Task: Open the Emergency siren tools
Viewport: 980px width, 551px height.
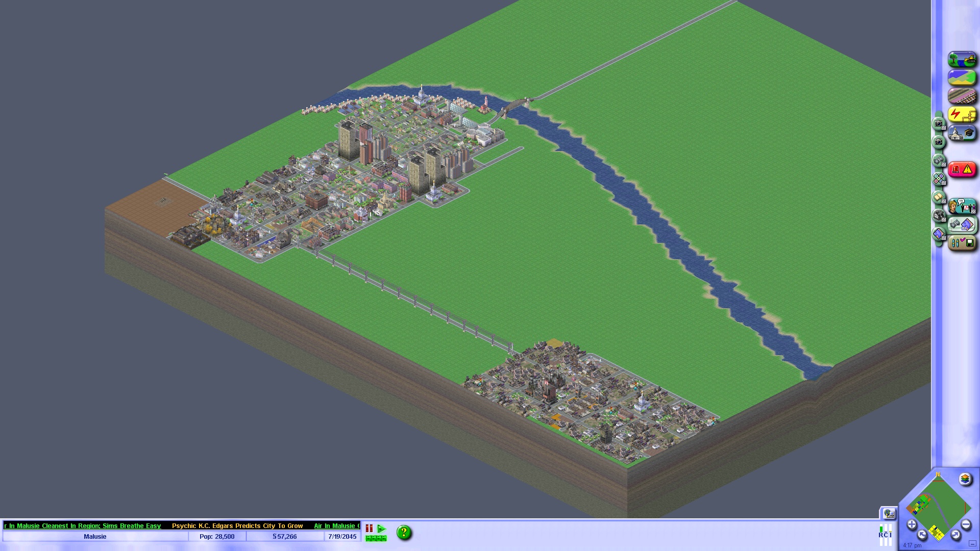Action: [x=962, y=169]
